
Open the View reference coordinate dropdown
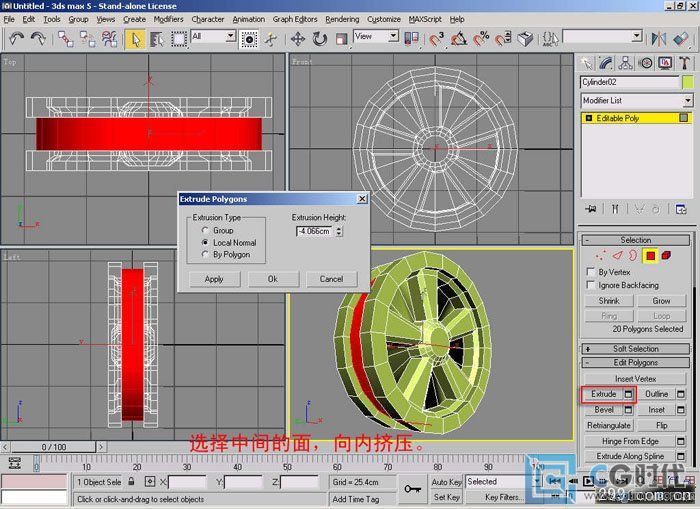tap(393, 36)
